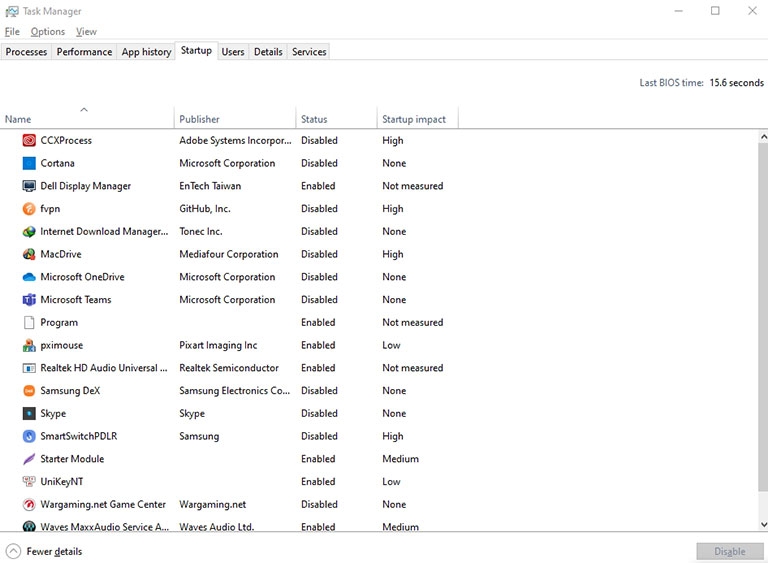
Task: Switch to the Performance tab
Action: (x=84, y=51)
